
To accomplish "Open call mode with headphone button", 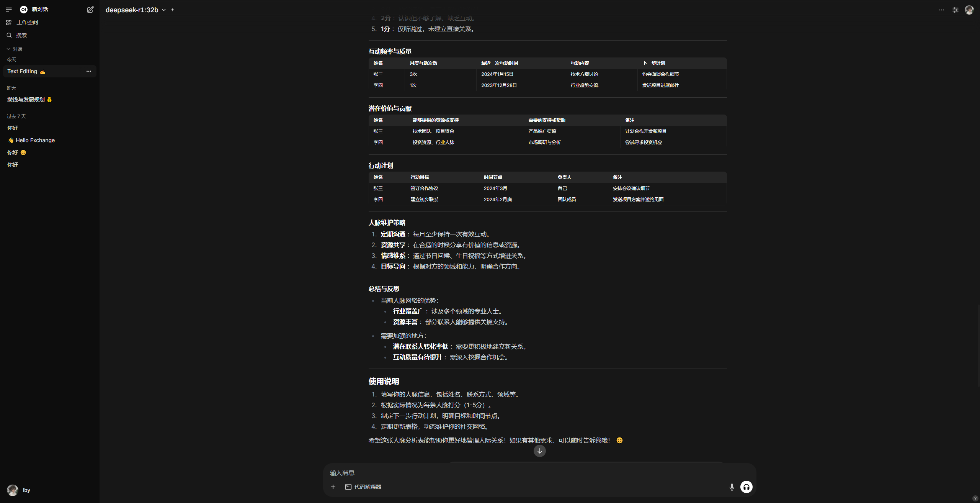I will point(746,487).
